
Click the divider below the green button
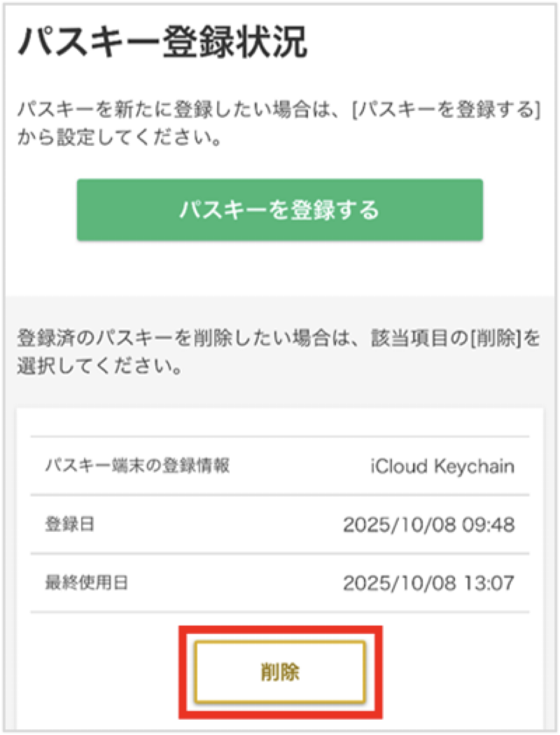point(280,294)
